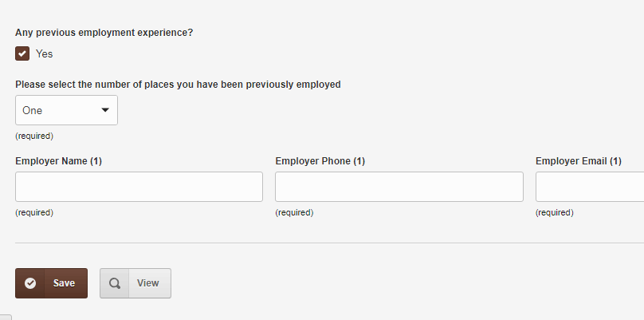Screen dimensions: 644x320
Task: Select the "Employer Name (1)" field label
Action: pyautogui.click(x=58, y=161)
